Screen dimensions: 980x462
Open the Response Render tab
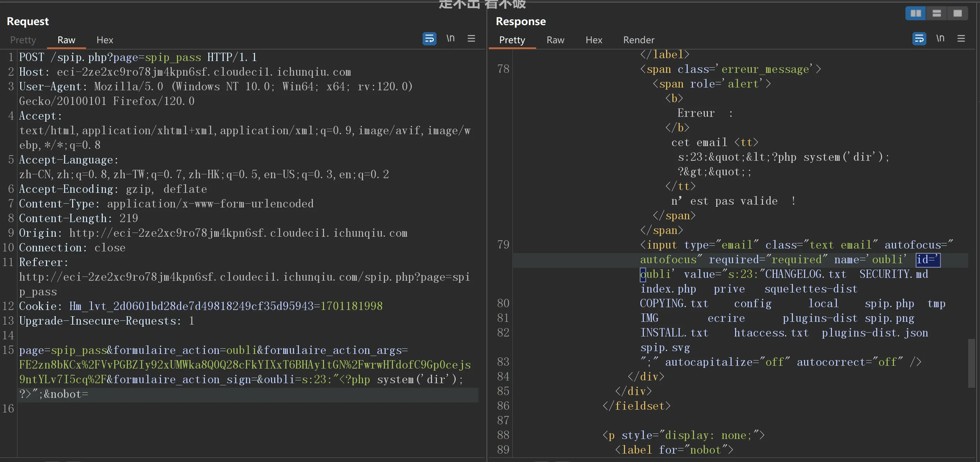click(638, 40)
